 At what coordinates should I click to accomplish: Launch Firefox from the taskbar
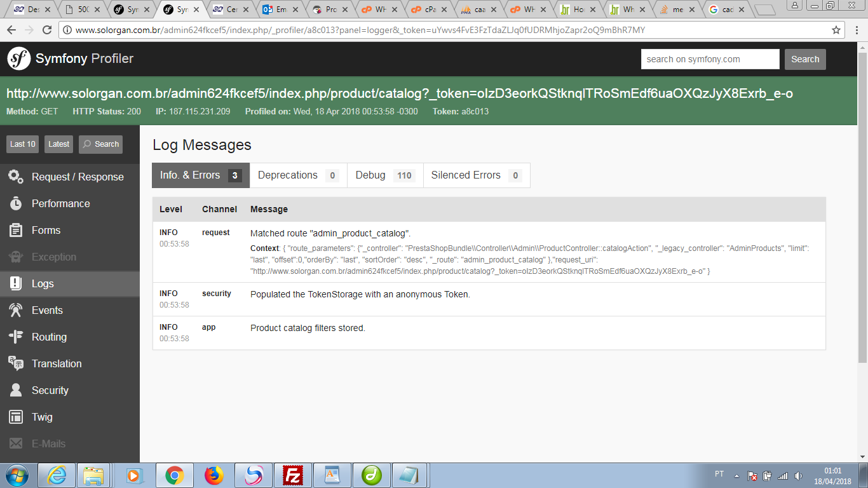pyautogui.click(x=214, y=475)
